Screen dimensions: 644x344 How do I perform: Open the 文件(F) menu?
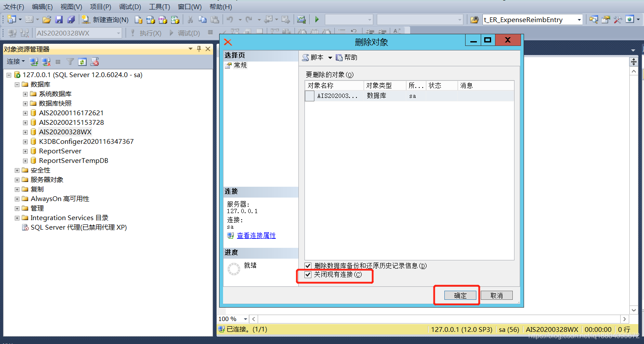click(x=13, y=6)
